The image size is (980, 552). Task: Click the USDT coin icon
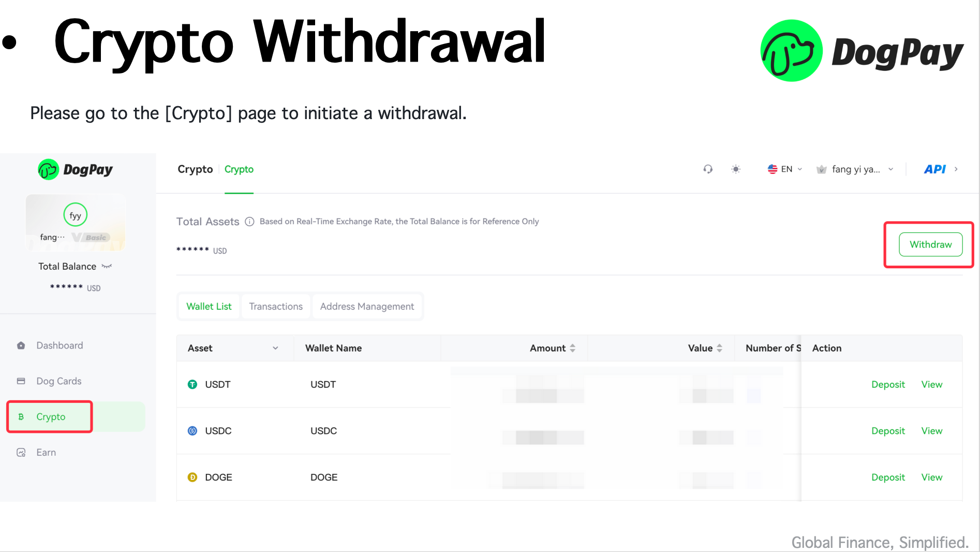(x=192, y=384)
